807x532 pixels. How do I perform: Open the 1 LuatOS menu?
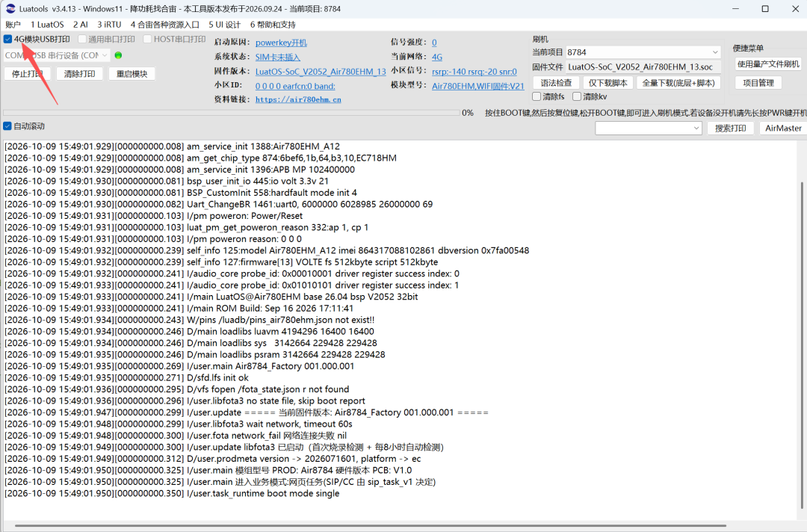[x=47, y=25]
